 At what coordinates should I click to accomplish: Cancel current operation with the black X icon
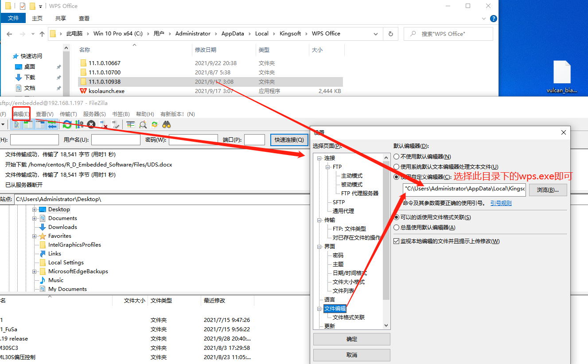pyautogui.click(x=91, y=125)
